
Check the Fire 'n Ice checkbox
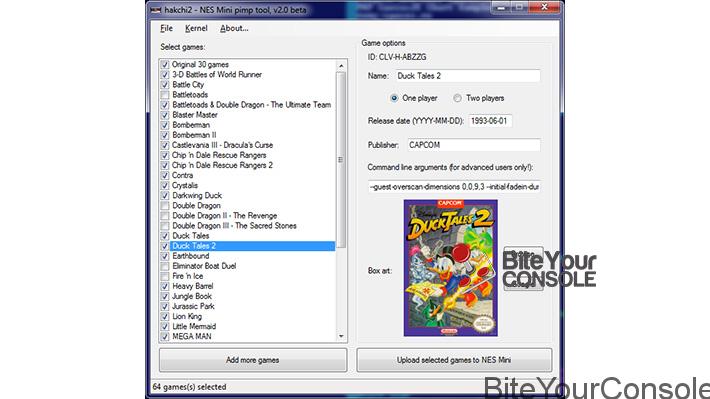click(165, 276)
